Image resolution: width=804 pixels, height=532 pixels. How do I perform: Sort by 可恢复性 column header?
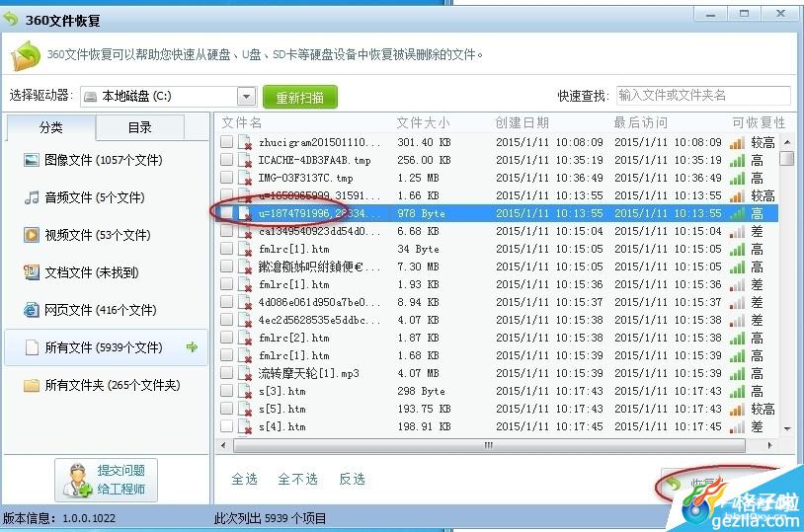[759, 123]
